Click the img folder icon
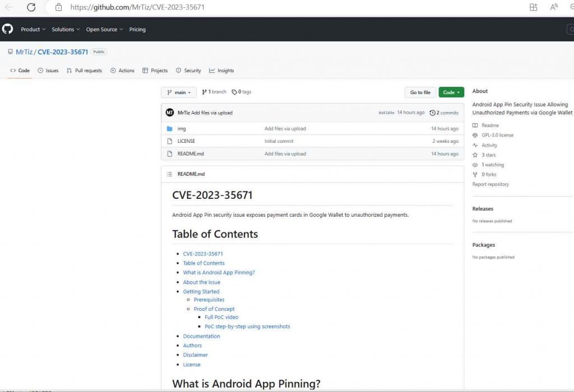 [169, 129]
